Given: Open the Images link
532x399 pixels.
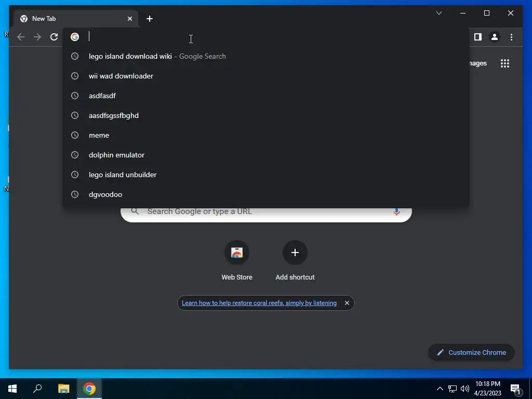Looking at the screenshot, I should (x=478, y=63).
